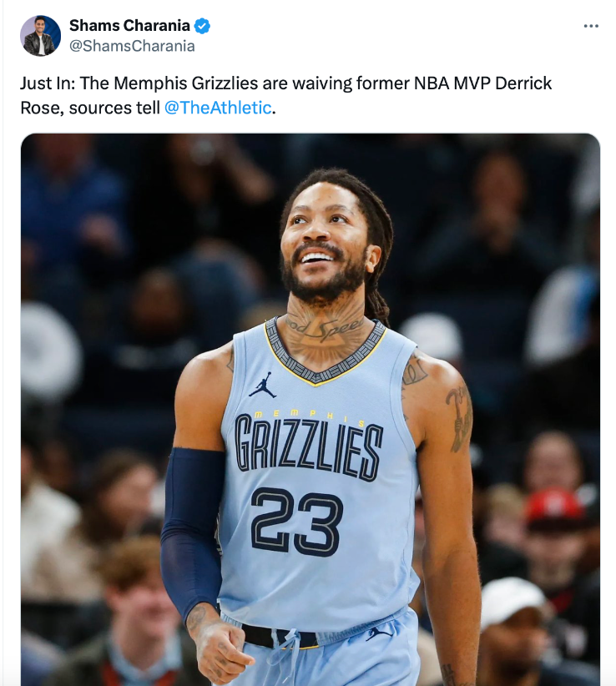Click the Jumpman logo on the jersey chest
This screenshot has width=616, height=686.
point(263,385)
